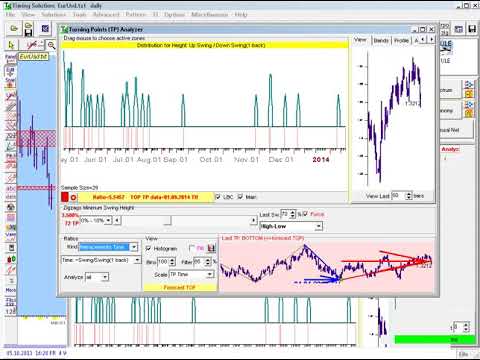Open the 0% - 10% range dropdown
The height and width of the screenshot is (360, 480).
click(108, 220)
